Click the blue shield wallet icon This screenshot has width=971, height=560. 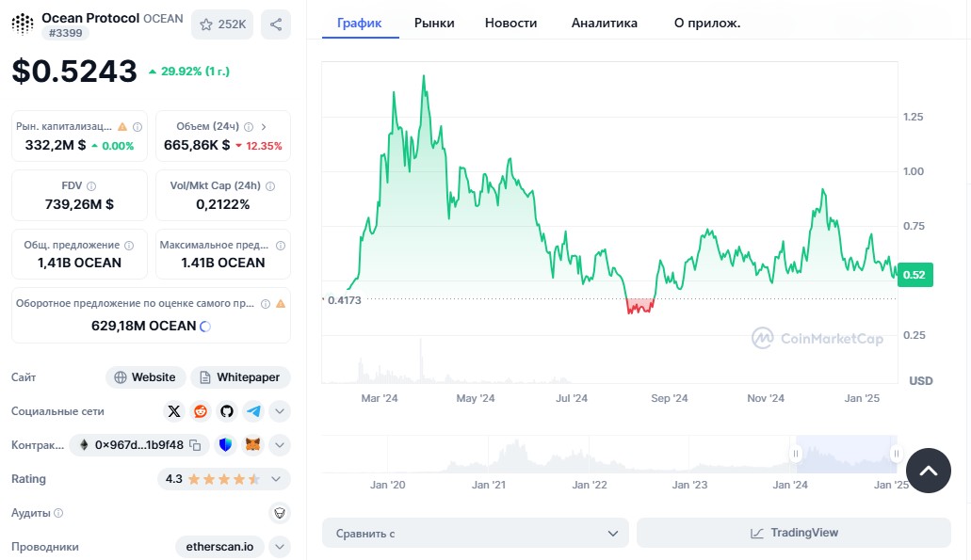coord(225,445)
